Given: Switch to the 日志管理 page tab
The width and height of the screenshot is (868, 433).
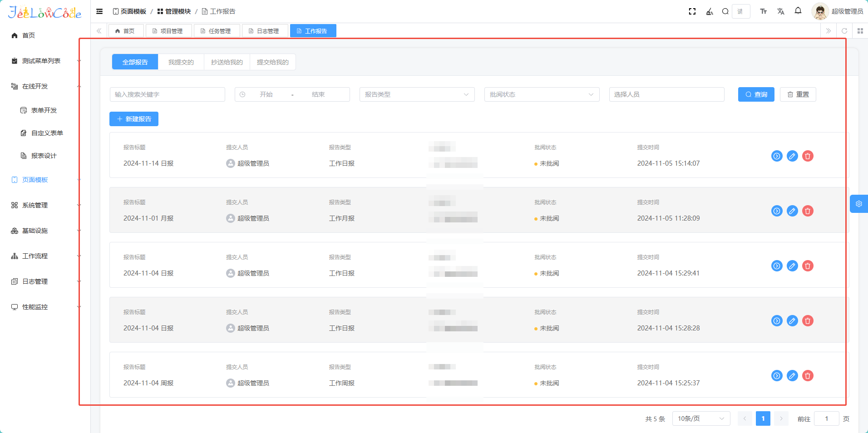Looking at the screenshot, I should point(265,31).
